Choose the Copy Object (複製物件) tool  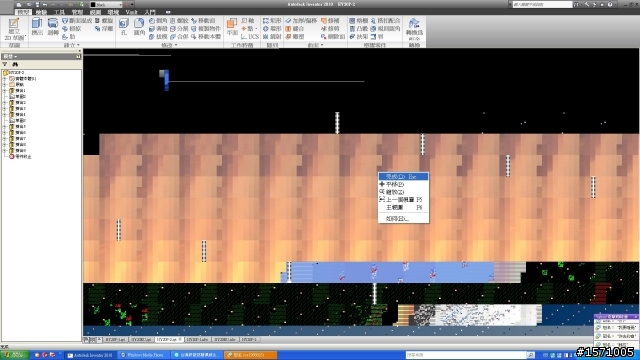click(206, 29)
